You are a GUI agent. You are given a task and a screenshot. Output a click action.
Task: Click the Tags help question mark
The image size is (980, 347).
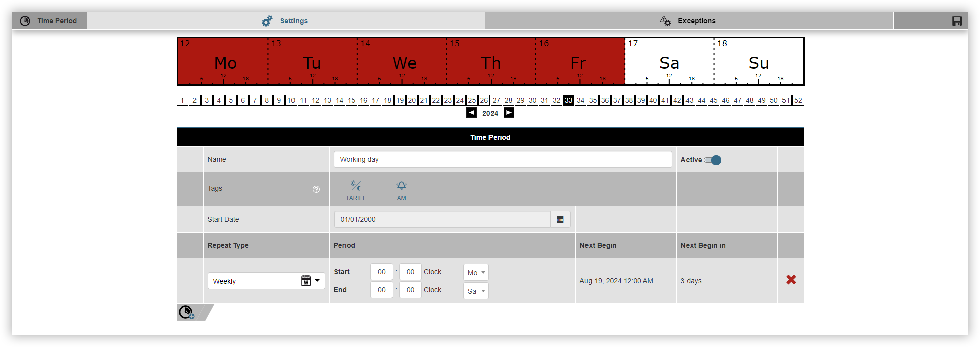click(x=316, y=189)
